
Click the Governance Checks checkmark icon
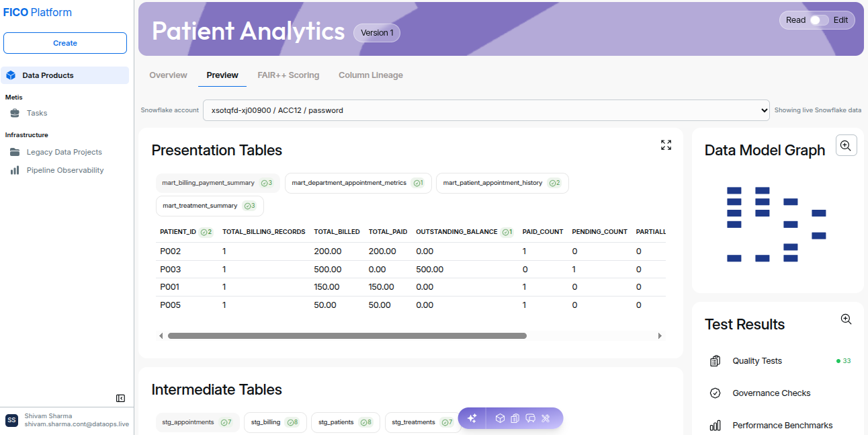715,393
